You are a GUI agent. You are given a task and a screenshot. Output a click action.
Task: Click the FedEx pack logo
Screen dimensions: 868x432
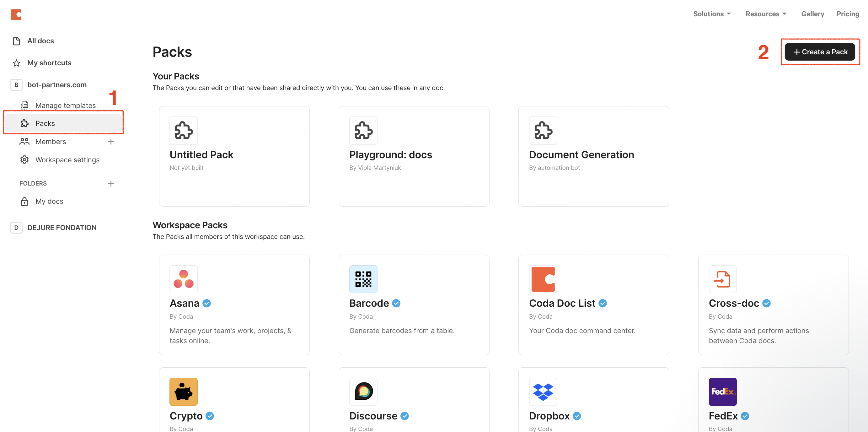722,391
